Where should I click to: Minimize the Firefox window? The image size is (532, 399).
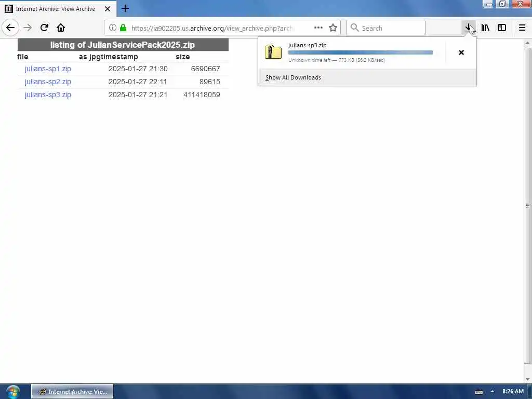(x=489, y=4)
